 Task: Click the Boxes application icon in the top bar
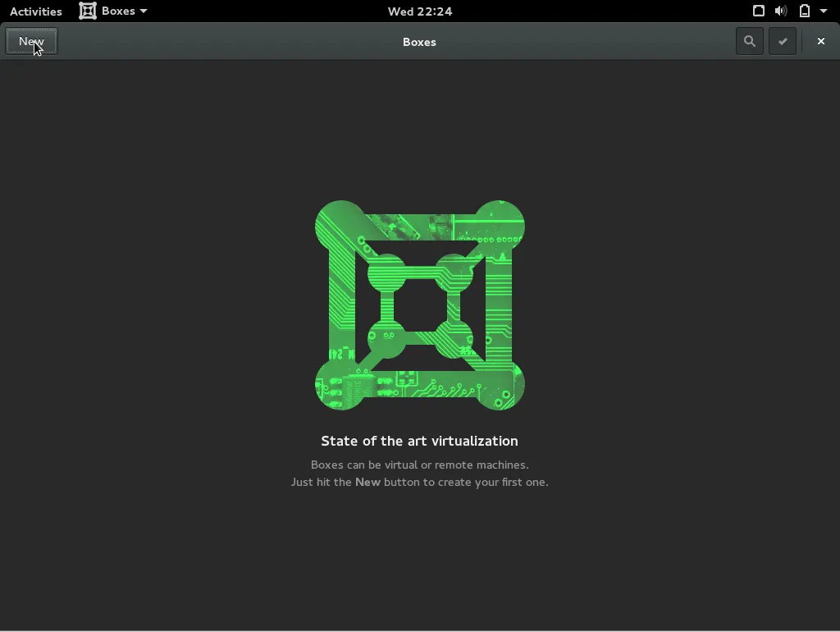[x=88, y=11]
